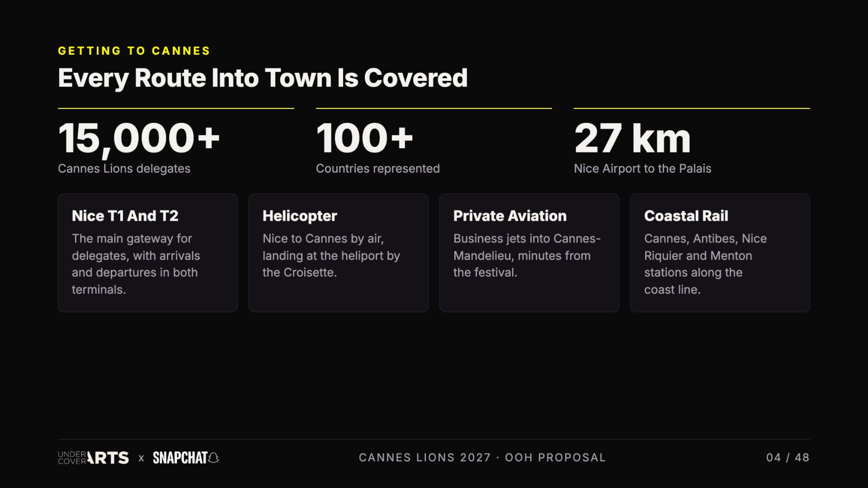The height and width of the screenshot is (488, 868).
Task: Select 'Nice Airport to the Palais' caption
Action: tap(642, 169)
